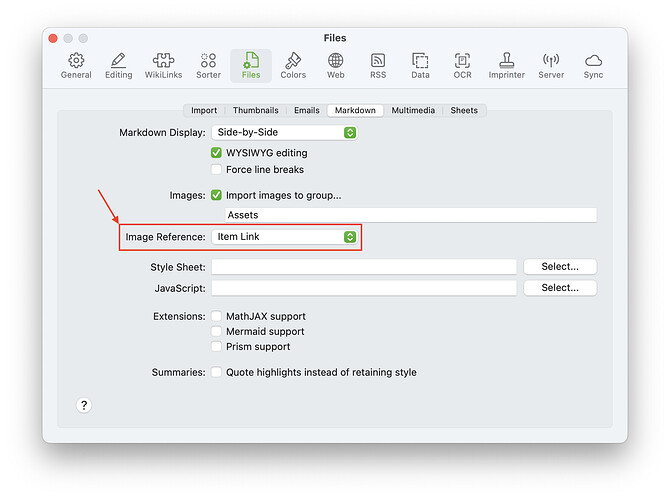Open the Data settings pane

(x=420, y=66)
